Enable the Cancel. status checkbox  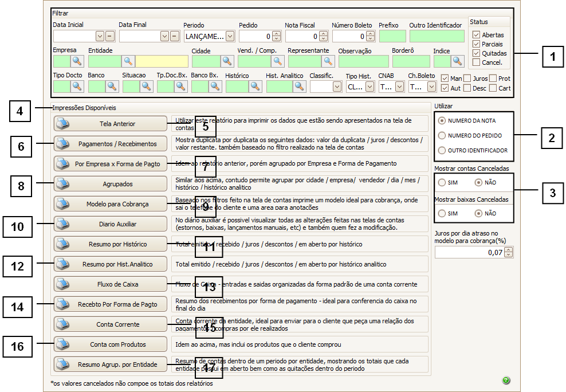[476, 62]
